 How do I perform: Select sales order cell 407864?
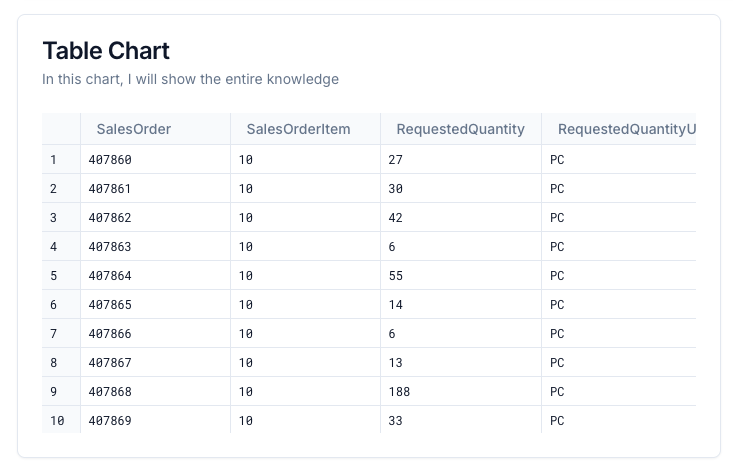[x=155, y=275]
